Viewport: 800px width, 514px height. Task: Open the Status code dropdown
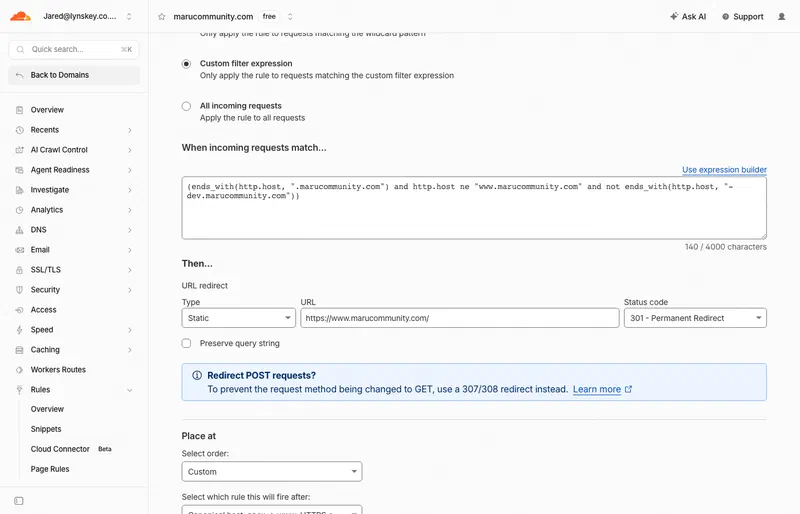click(x=695, y=318)
